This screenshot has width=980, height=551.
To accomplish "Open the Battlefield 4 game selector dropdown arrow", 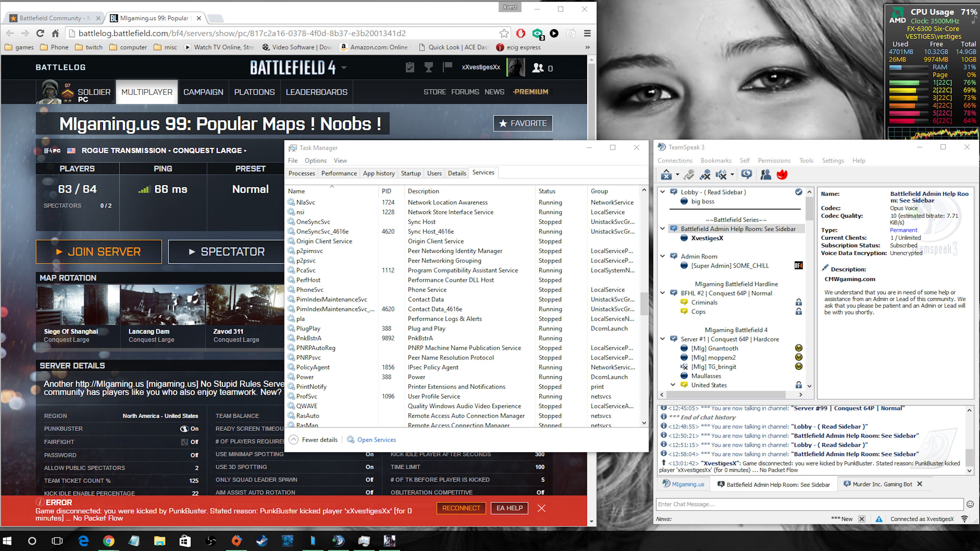I will 344,68.
